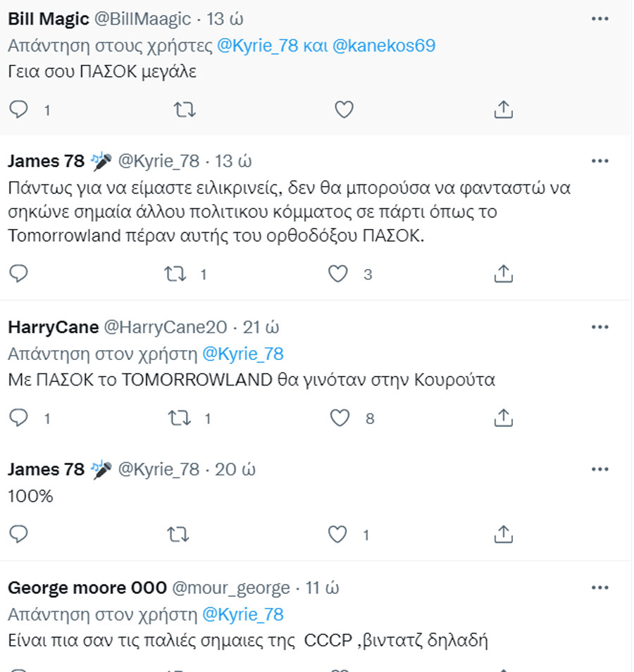
Task: Like Bill Magic's tweet
Action: pos(344,110)
